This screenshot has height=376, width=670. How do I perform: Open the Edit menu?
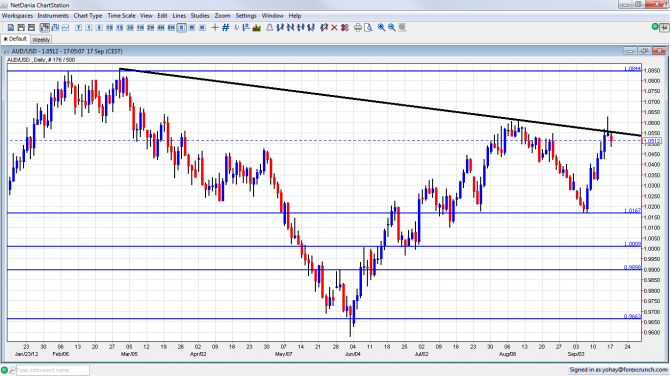click(162, 15)
